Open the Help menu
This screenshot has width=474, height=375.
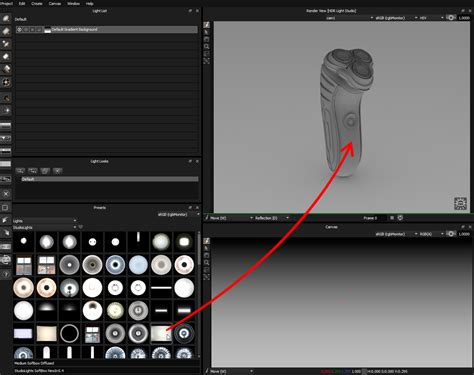click(90, 4)
